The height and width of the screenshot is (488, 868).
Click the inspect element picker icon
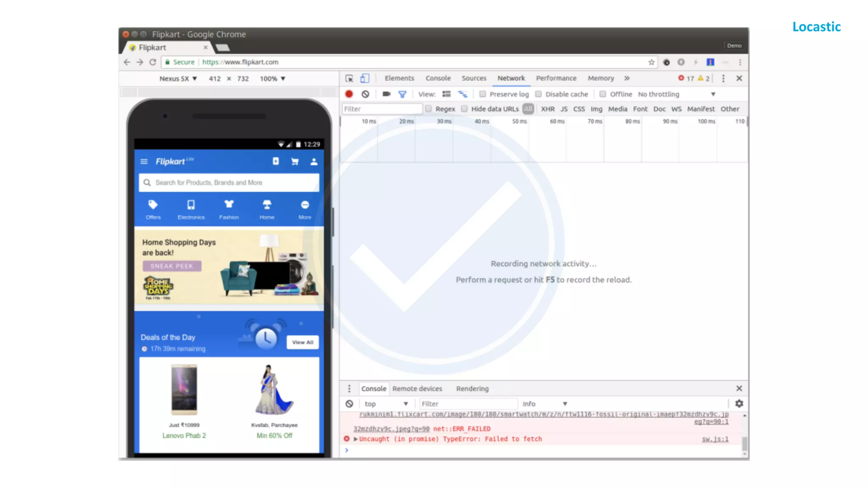[x=349, y=78]
